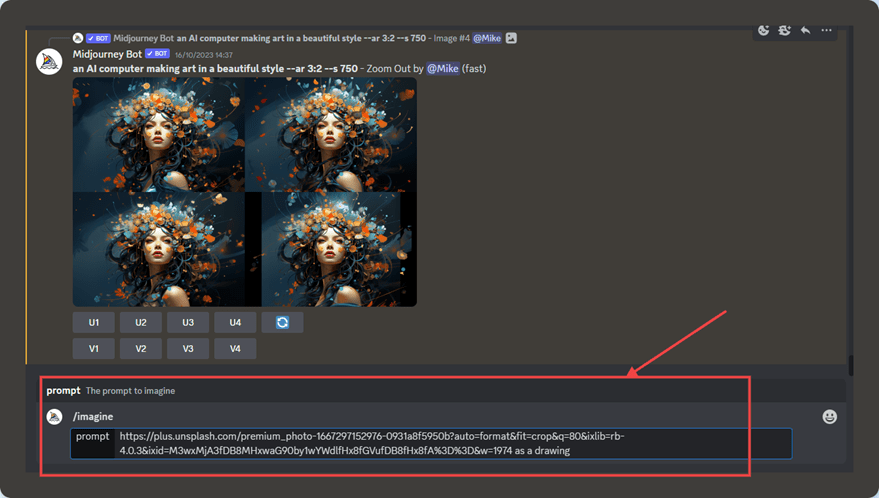Click the emoji picker smiley icon
The image size is (879, 498).
829,416
